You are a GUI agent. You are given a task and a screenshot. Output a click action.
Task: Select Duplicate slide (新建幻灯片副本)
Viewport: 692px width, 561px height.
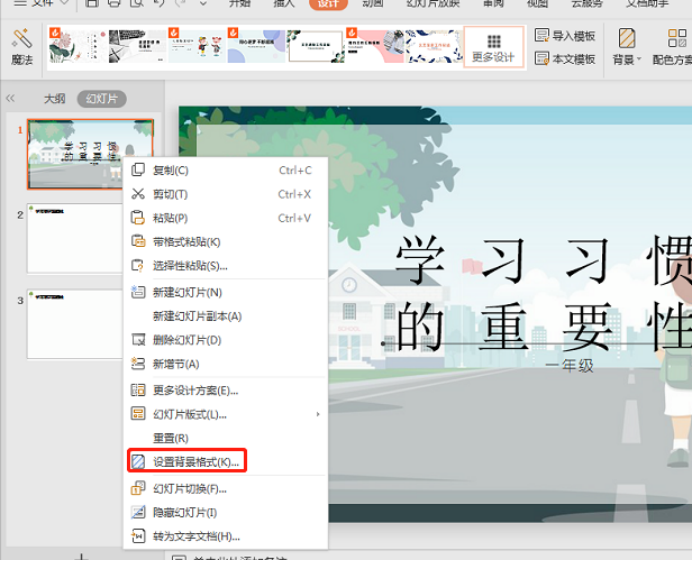[226, 316]
